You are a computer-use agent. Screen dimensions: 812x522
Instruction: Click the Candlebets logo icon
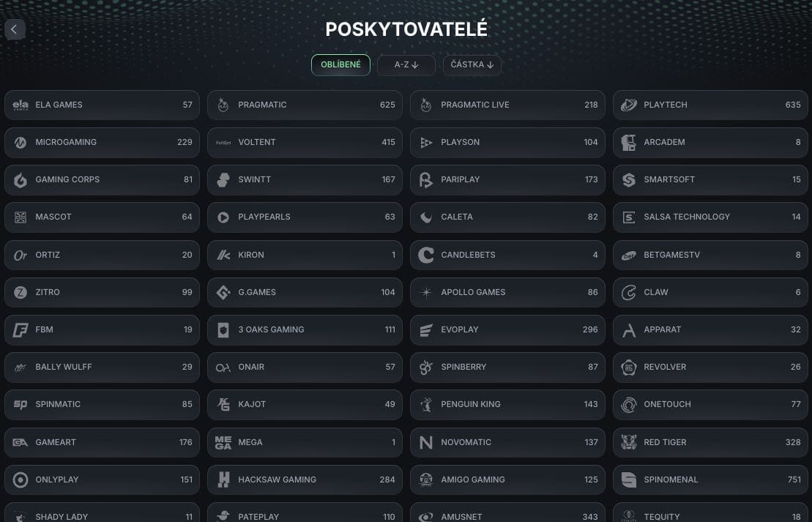(x=426, y=255)
